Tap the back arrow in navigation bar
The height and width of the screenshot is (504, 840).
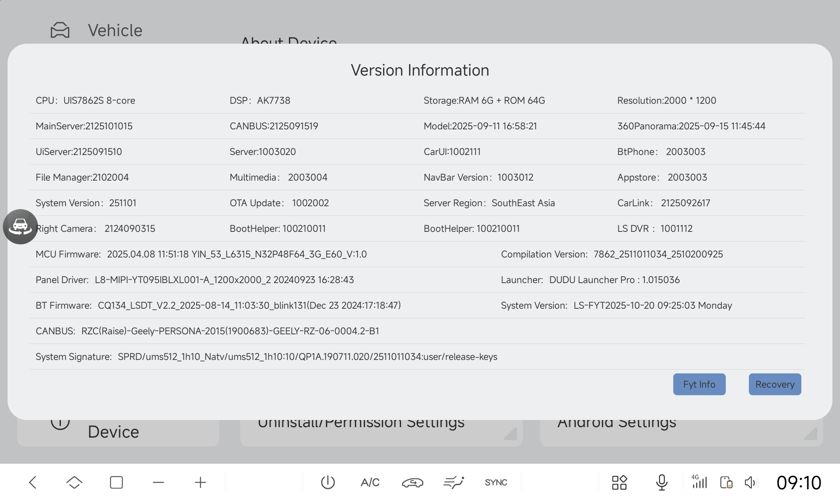33,482
